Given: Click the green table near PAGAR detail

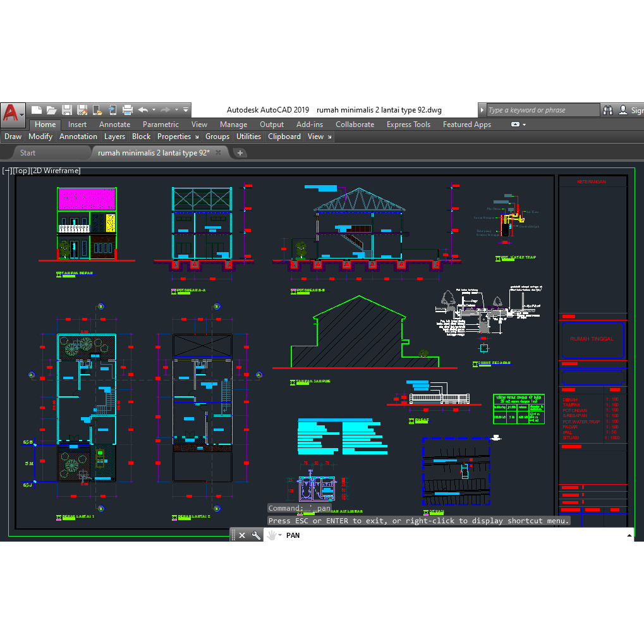Looking at the screenshot, I should pyautogui.click(x=518, y=409).
